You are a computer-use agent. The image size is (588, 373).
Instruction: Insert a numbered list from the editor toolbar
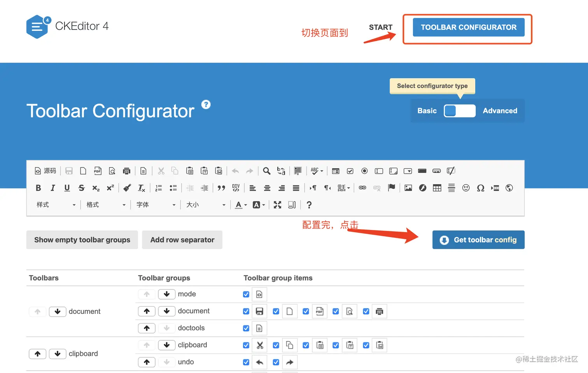[x=159, y=188]
